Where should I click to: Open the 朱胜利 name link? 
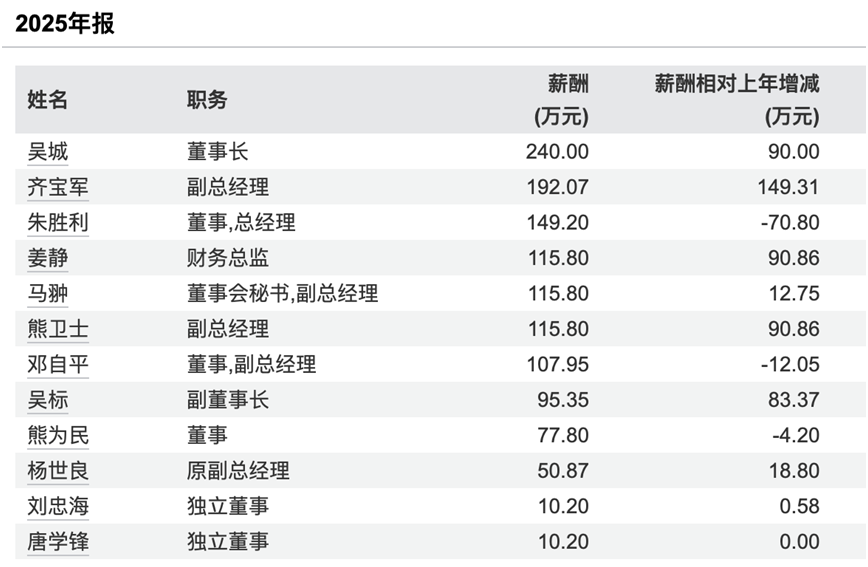58,223
